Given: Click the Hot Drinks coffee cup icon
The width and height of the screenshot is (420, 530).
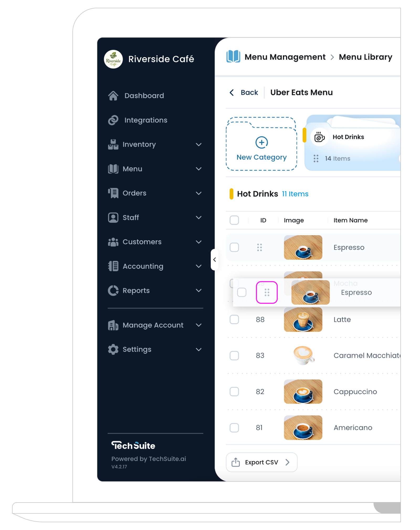Looking at the screenshot, I should [319, 137].
